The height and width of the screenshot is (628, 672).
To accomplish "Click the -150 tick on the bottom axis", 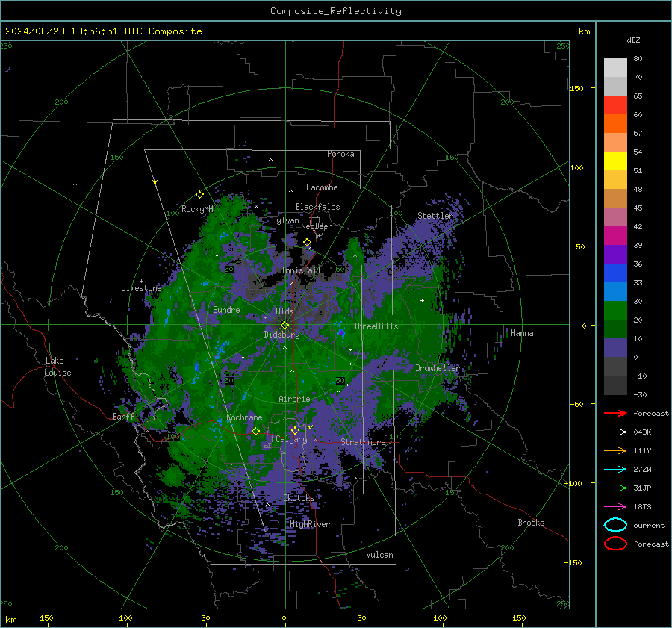I will pos(44,618).
